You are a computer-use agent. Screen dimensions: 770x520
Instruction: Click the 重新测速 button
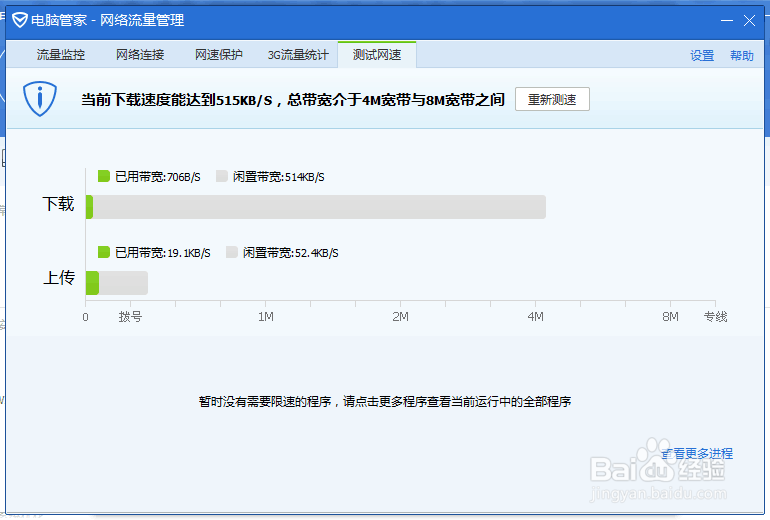pos(552,99)
